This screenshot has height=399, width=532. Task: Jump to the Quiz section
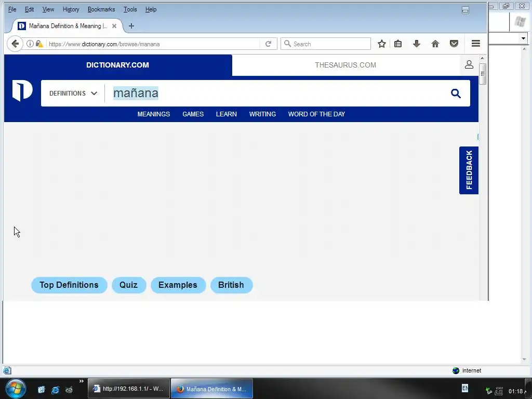(x=129, y=285)
